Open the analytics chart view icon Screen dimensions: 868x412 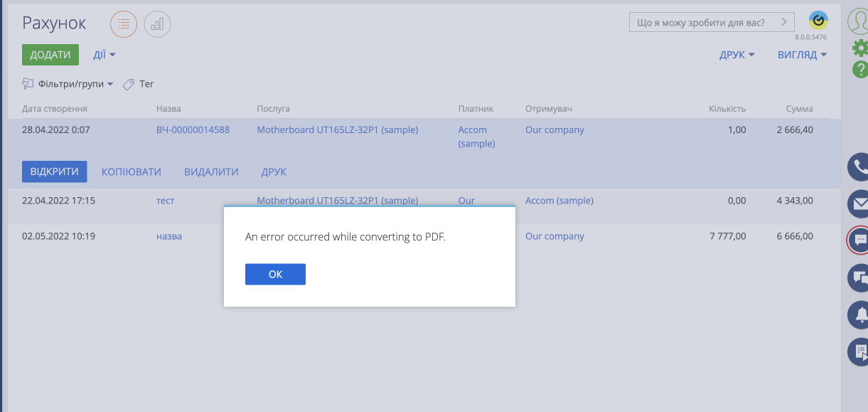[157, 24]
